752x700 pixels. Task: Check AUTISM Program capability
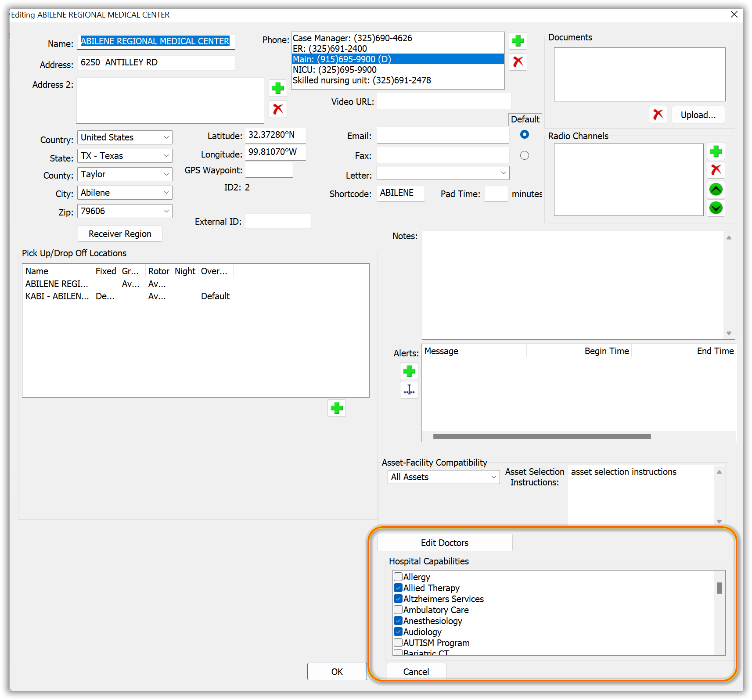398,643
